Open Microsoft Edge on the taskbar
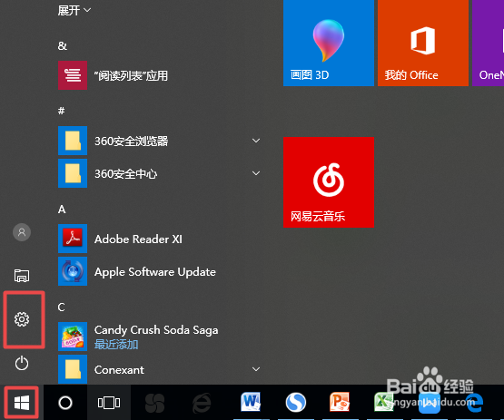 (474, 403)
